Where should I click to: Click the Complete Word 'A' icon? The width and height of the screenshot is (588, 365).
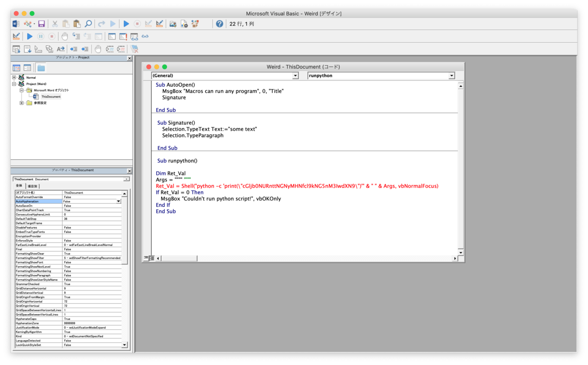click(x=61, y=49)
